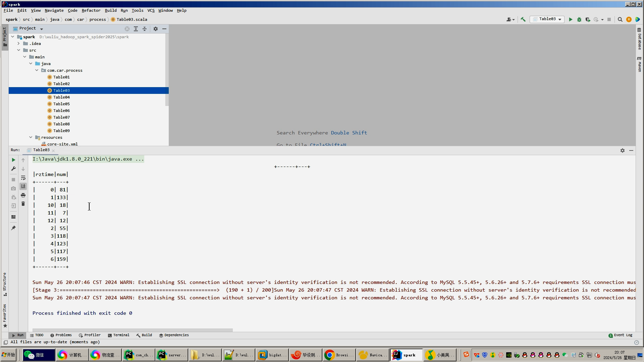Run with Coverage from the top toolbar
This screenshot has height=362, width=644.
point(588,19)
